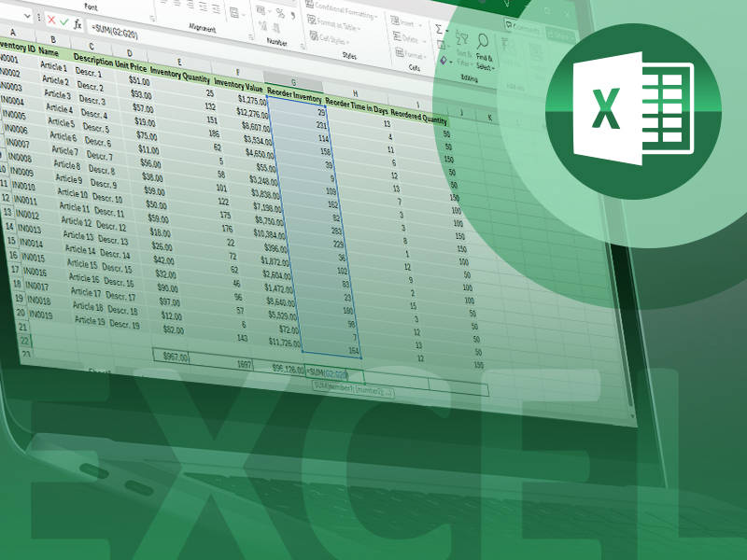Expand the Conditional Formatting dropdown arrow
This screenshot has width=747, height=560.
[376, 17]
